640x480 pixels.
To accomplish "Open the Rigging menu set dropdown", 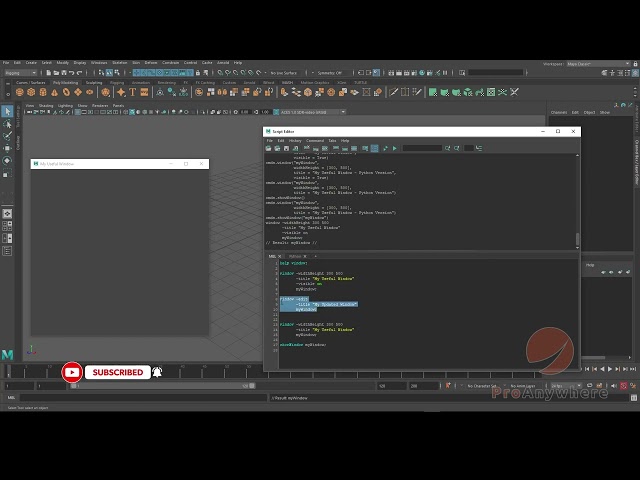I will (20, 73).
